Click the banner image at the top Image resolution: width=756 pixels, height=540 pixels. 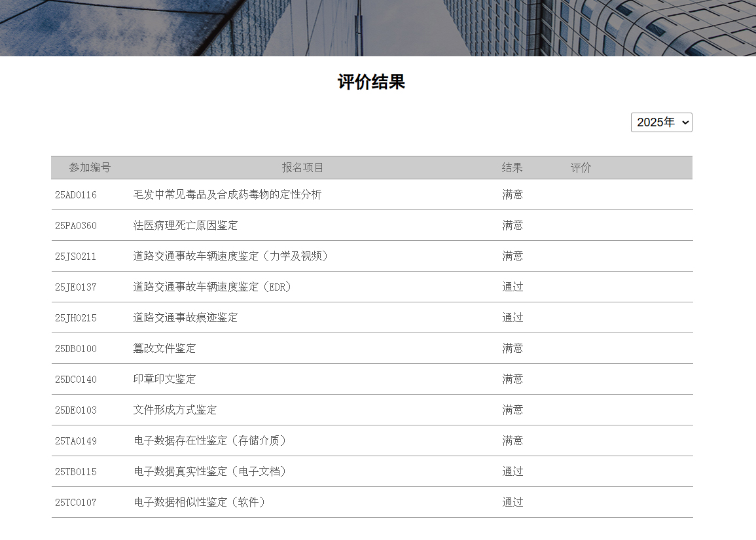[378, 26]
